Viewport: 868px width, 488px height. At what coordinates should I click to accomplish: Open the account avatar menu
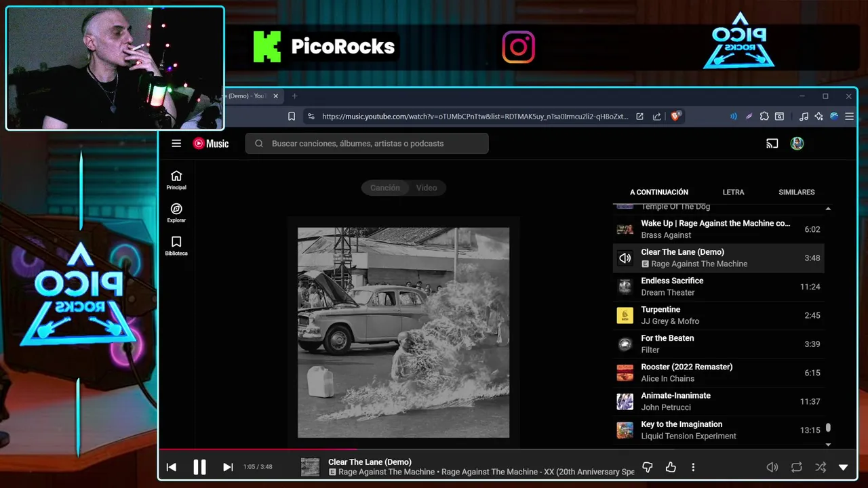[797, 143]
